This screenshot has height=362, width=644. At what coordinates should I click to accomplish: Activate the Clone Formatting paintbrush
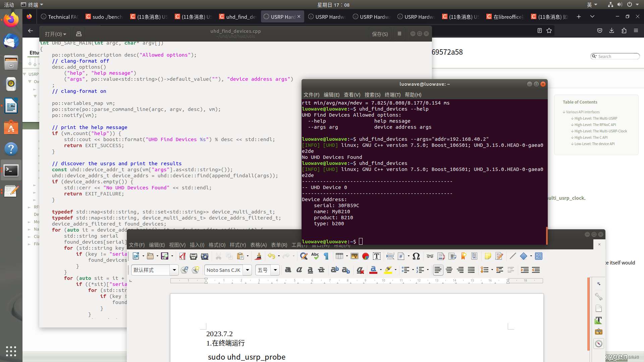click(258, 256)
